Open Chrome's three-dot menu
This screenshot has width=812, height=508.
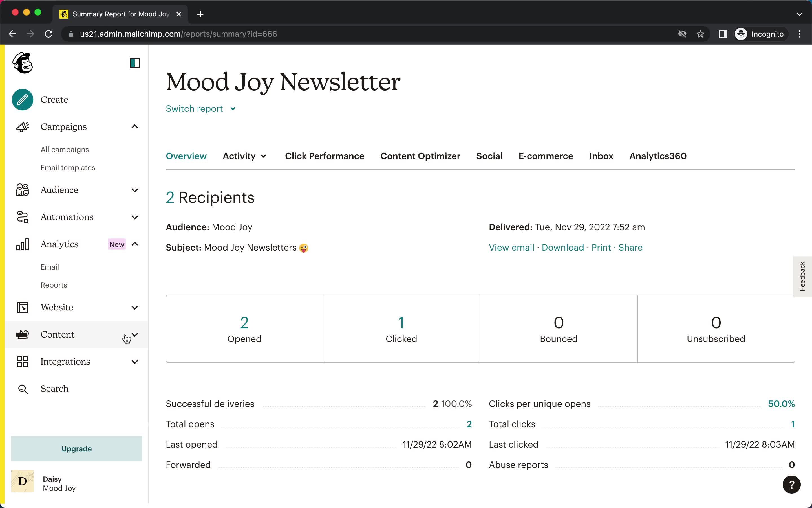(x=800, y=34)
